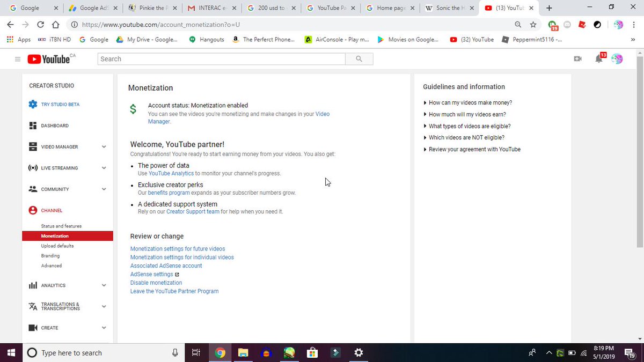Open the YouTube account avatar menu
The image size is (644, 362).
point(617,59)
